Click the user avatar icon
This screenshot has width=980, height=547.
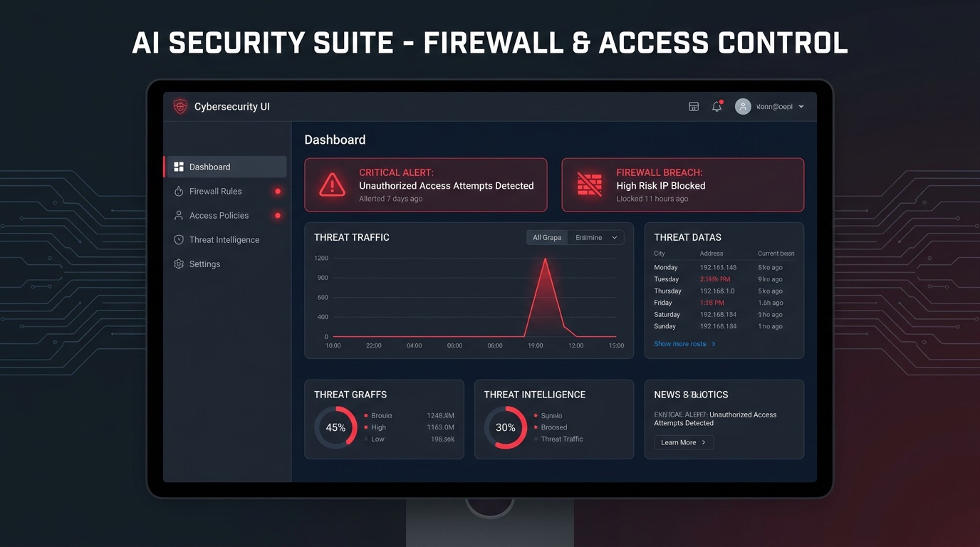743,107
